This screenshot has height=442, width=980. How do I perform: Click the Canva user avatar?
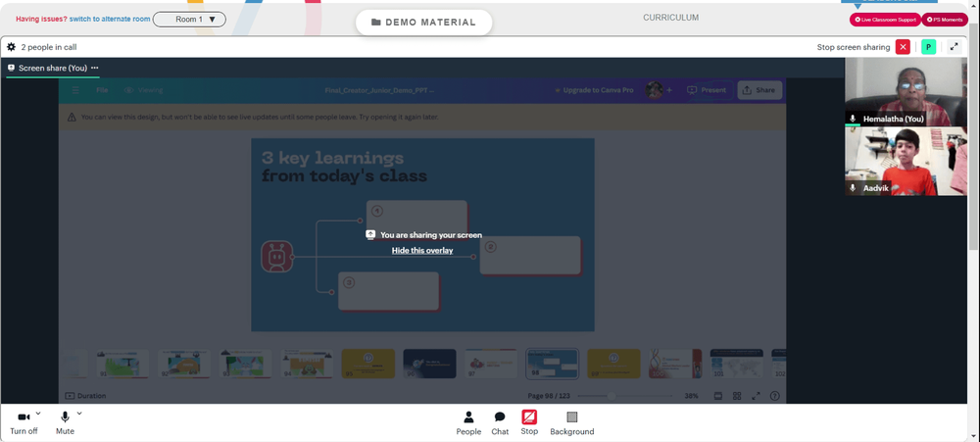[654, 90]
